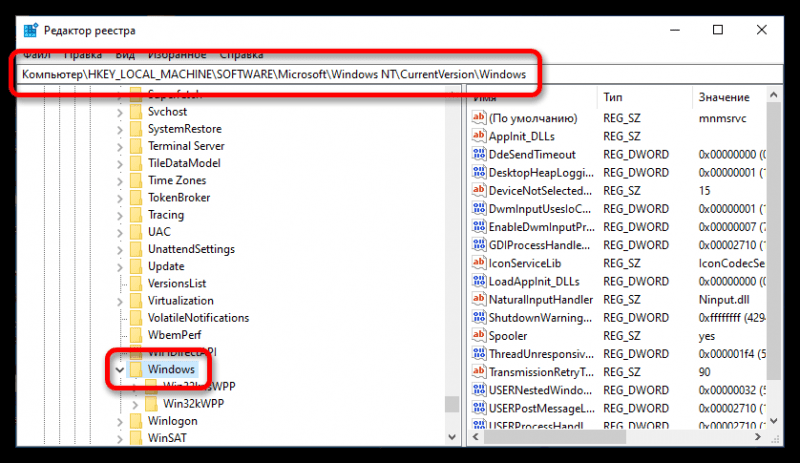Click the TokenBroker folder icon
800x463 pixels.
pyautogui.click(x=136, y=198)
